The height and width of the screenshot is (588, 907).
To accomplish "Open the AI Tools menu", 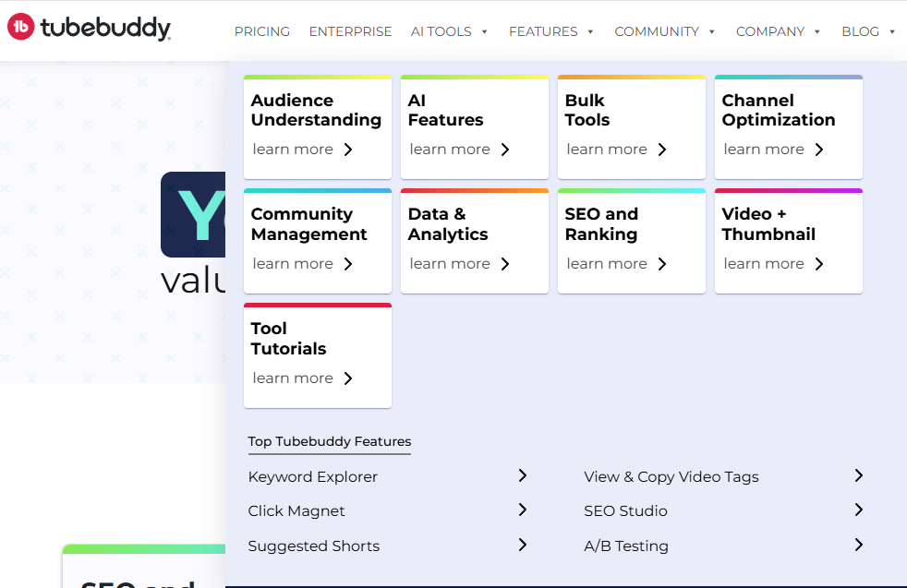I will pyautogui.click(x=441, y=31).
